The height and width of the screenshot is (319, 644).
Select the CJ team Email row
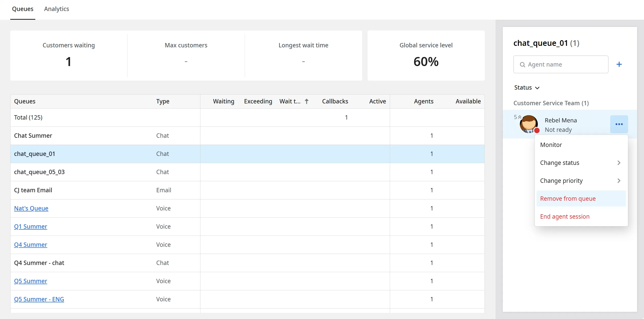[248, 190]
